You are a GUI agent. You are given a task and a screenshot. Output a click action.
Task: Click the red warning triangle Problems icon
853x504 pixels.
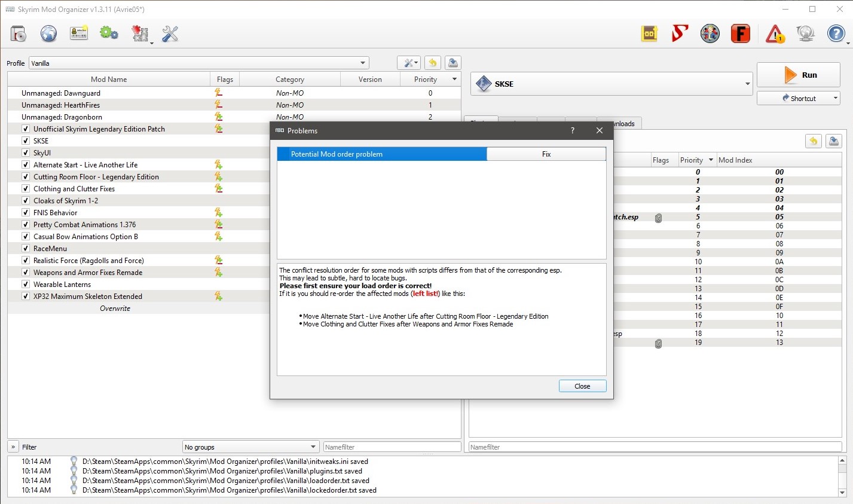tap(775, 34)
